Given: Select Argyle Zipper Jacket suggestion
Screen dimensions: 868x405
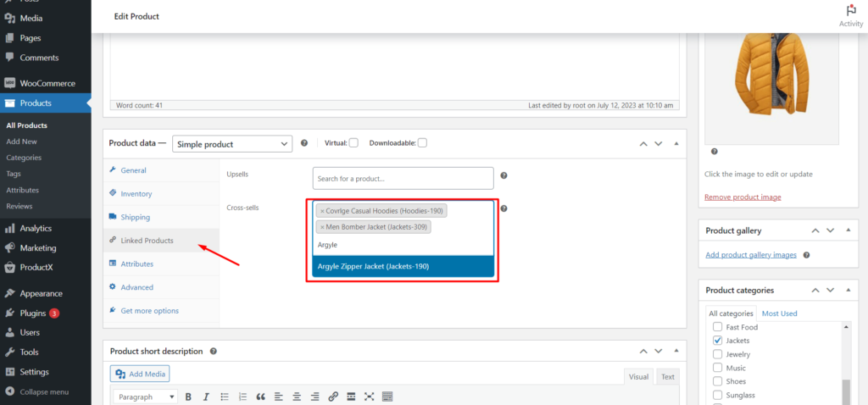Looking at the screenshot, I should 403,266.
